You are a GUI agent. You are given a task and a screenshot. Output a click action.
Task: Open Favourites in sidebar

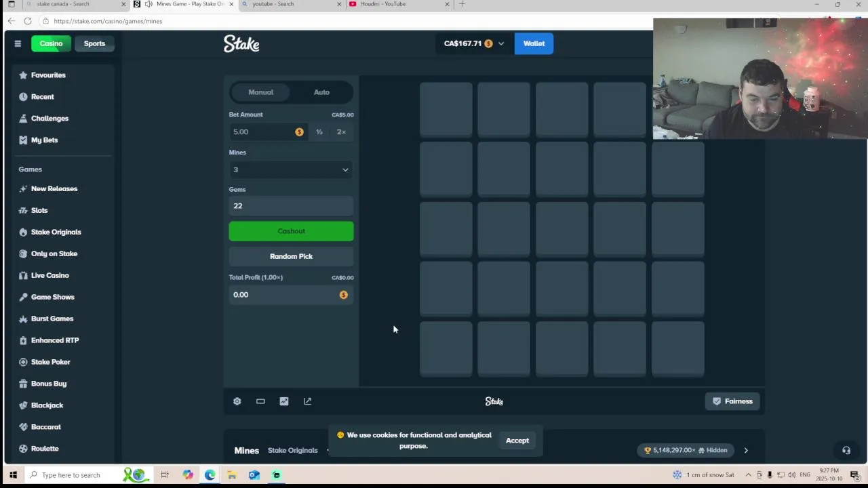pos(48,75)
